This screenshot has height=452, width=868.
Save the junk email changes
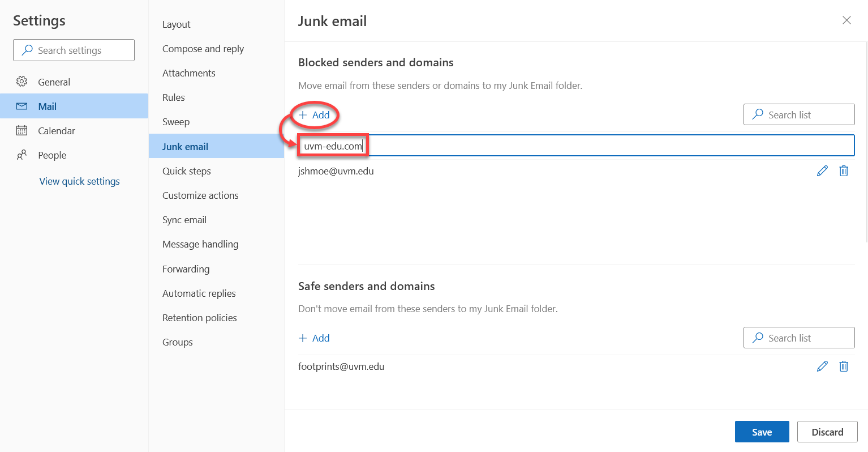coord(762,432)
